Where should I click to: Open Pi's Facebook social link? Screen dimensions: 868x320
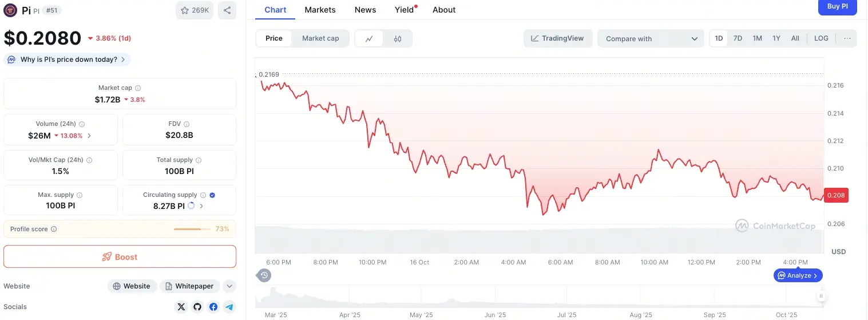213,307
